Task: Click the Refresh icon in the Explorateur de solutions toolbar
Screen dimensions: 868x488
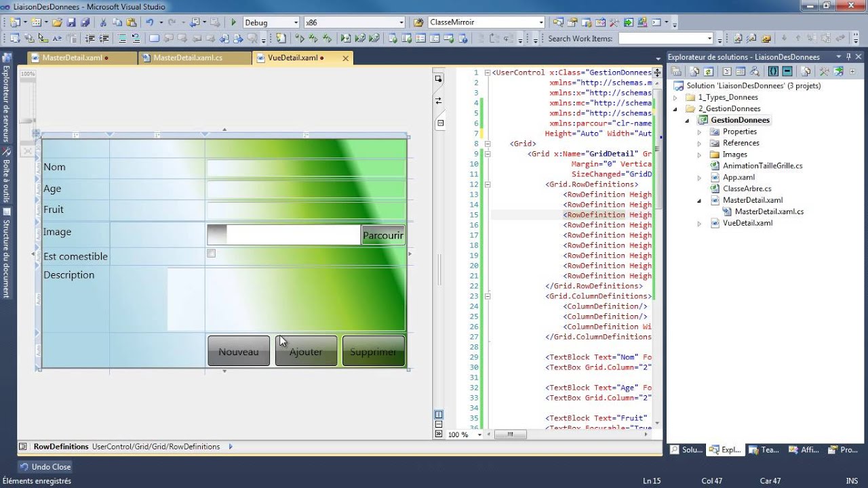Action: (x=708, y=71)
